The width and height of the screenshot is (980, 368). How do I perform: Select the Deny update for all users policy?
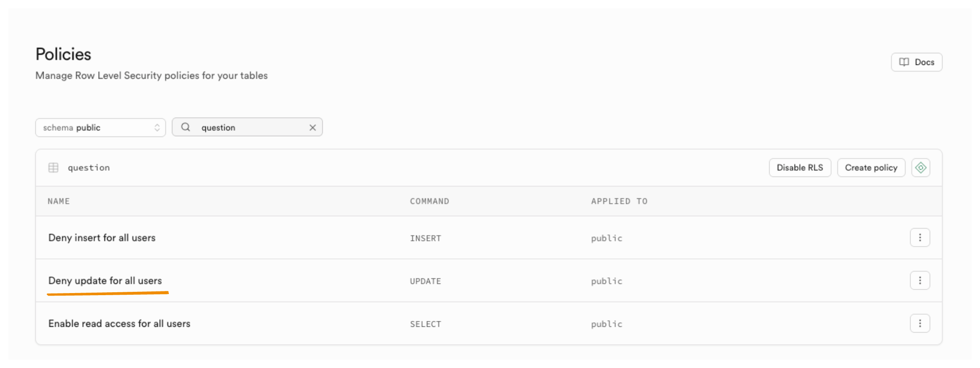click(x=105, y=281)
